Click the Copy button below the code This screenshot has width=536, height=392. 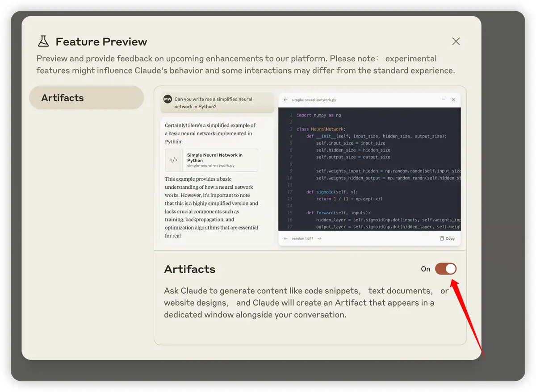(x=447, y=238)
